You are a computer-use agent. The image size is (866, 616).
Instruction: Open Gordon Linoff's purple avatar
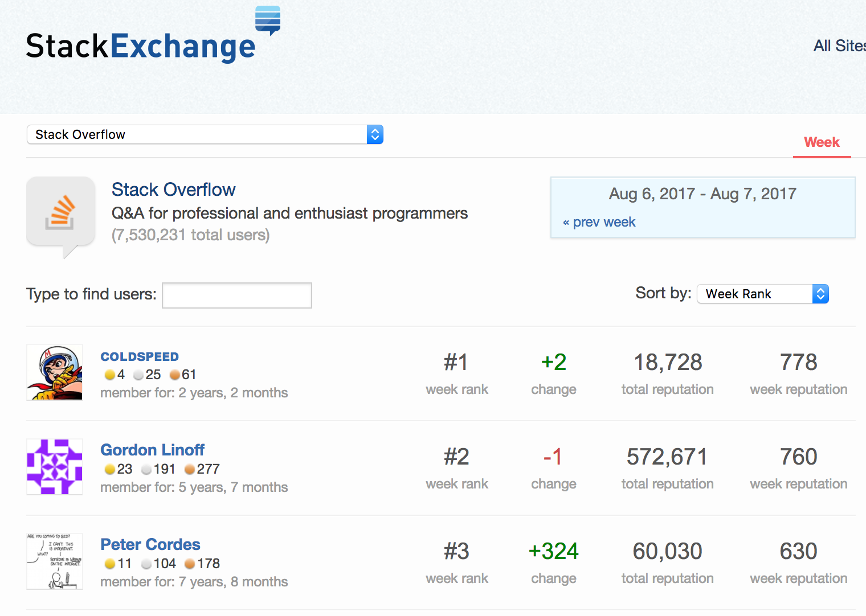point(55,467)
